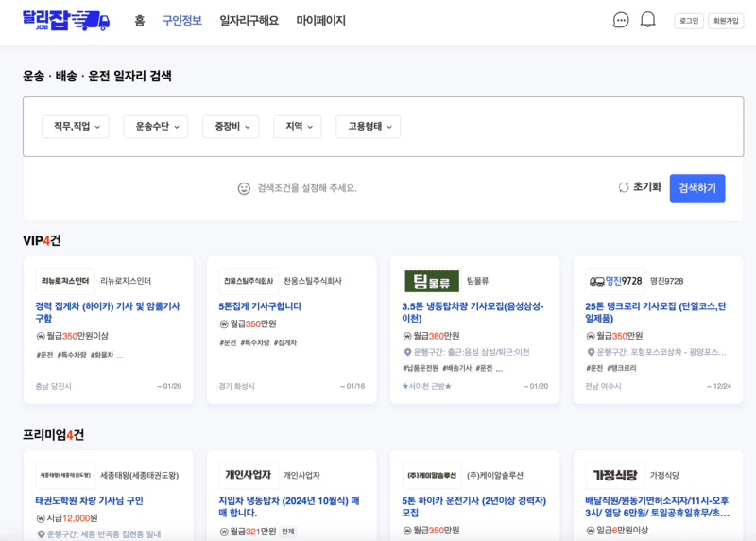Click the location pin in 팀물류 card
Viewport: 756px width, 541px height.
pos(407,352)
